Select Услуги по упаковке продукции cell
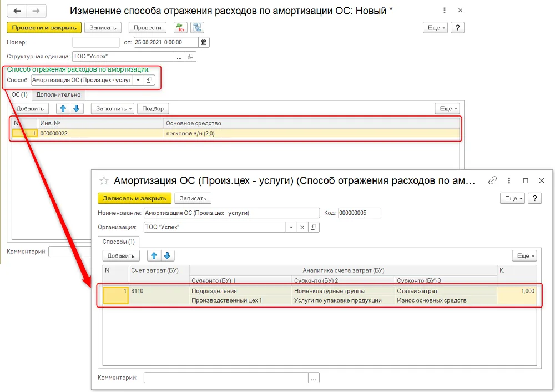Screen dimensions: 555x392 point(344,300)
